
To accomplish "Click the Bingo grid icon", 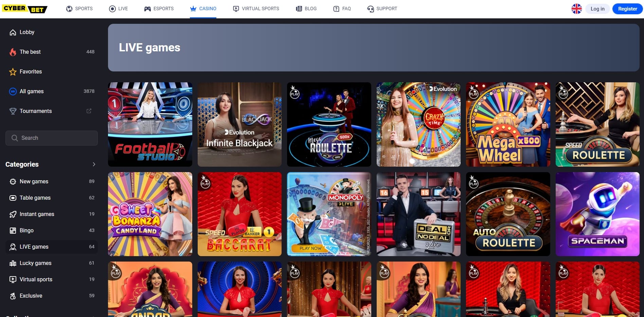I will coord(13,231).
